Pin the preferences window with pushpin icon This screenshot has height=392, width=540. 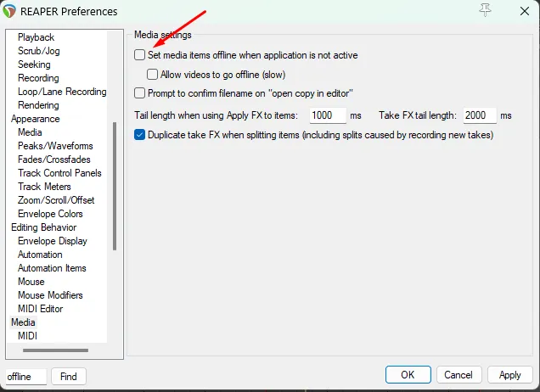485,10
